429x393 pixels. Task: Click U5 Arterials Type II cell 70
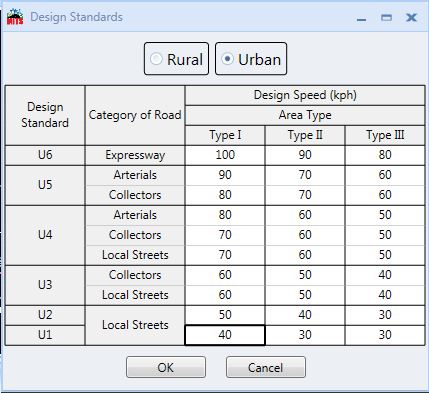click(x=305, y=175)
